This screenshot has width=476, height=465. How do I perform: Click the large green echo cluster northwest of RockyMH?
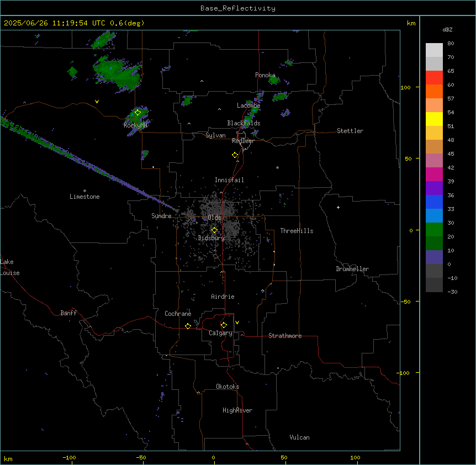point(117,75)
